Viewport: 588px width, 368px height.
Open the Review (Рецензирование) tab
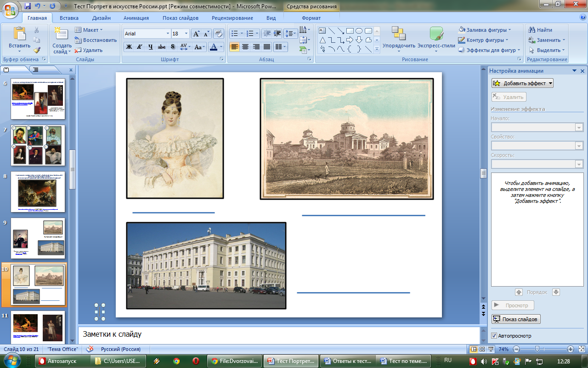(232, 18)
